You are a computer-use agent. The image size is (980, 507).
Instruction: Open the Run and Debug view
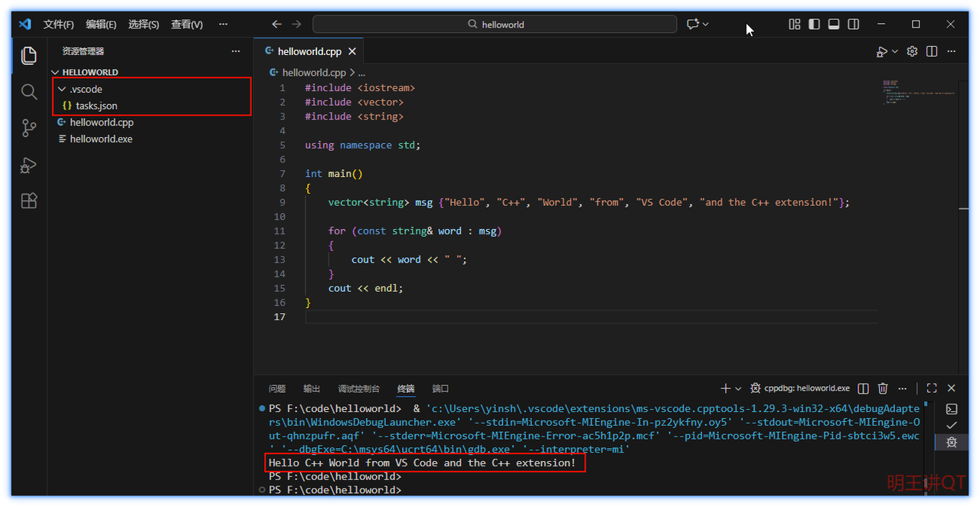(29, 165)
